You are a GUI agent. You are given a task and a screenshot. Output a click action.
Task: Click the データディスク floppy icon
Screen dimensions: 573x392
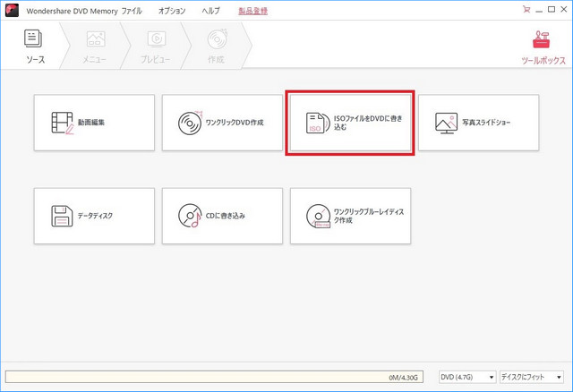pyautogui.click(x=62, y=216)
